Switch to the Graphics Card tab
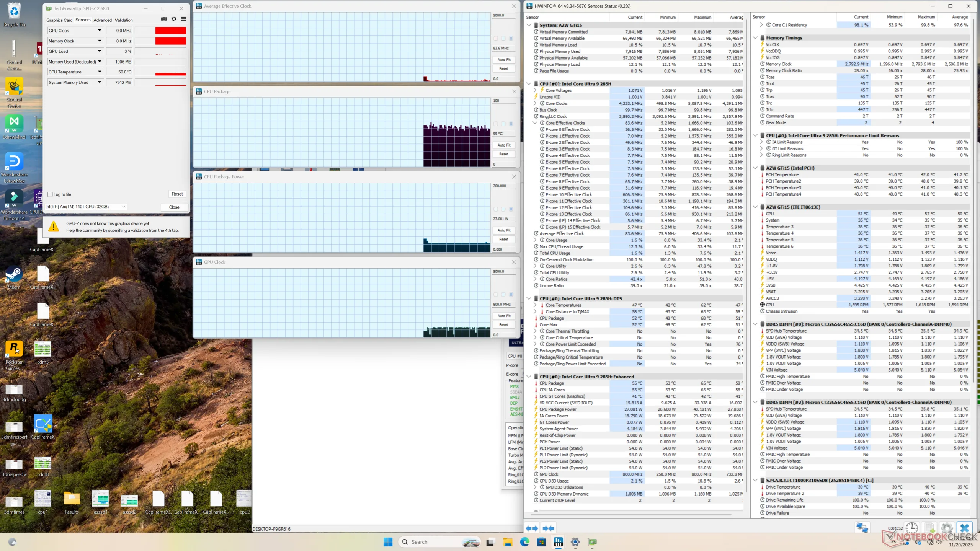980x551 pixels. tap(59, 20)
